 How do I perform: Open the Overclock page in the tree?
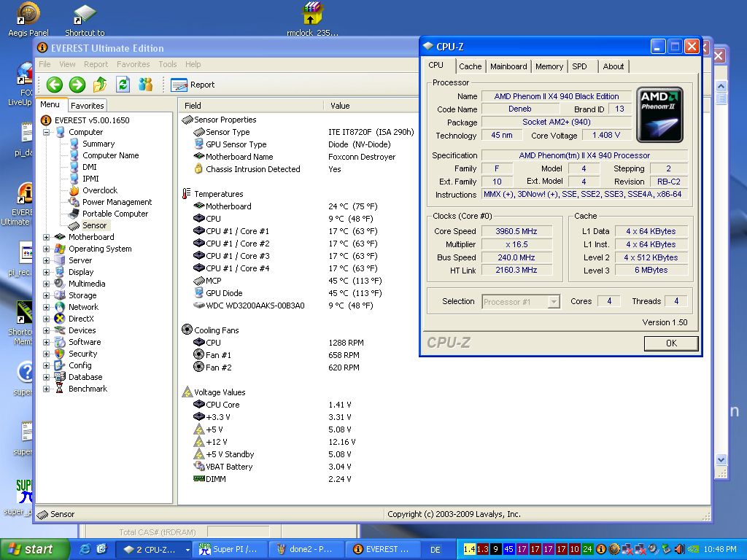click(99, 190)
